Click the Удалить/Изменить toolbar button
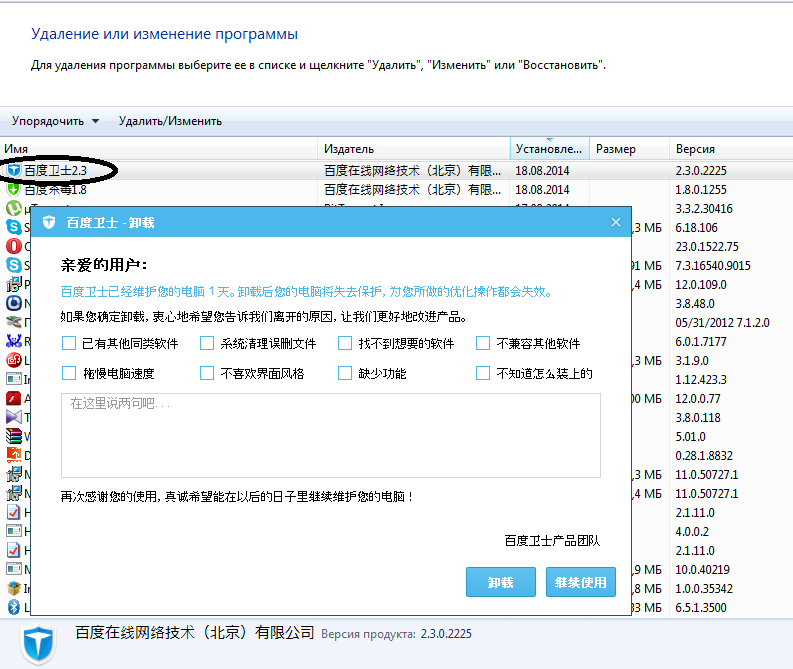 point(170,121)
